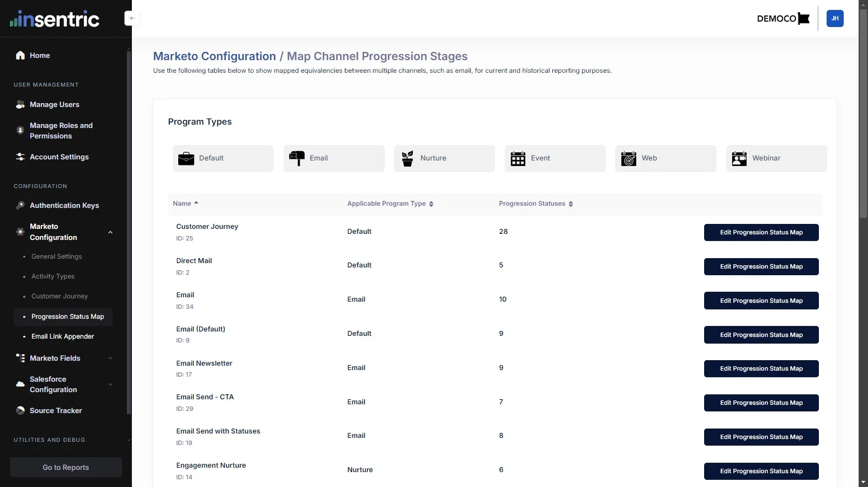Select the Webinar program type card
868x487 pixels.
(x=776, y=158)
